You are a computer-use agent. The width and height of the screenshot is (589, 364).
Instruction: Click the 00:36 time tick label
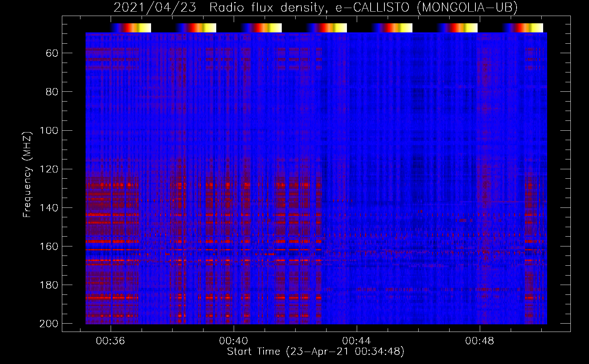coord(110,341)
